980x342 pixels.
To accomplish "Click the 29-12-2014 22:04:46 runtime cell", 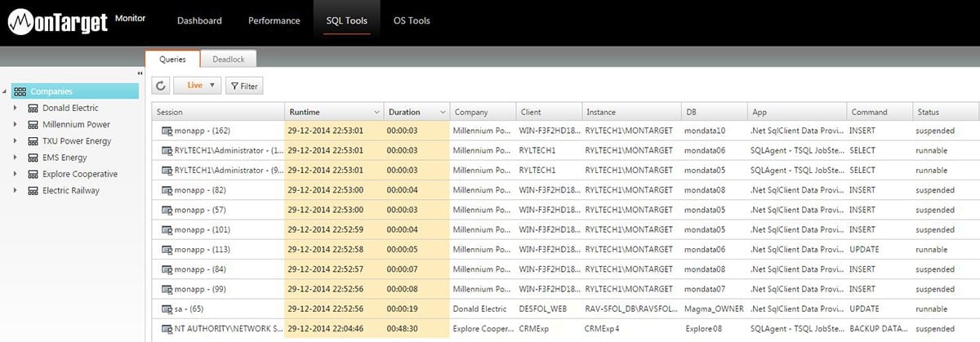I will (333, 328).
